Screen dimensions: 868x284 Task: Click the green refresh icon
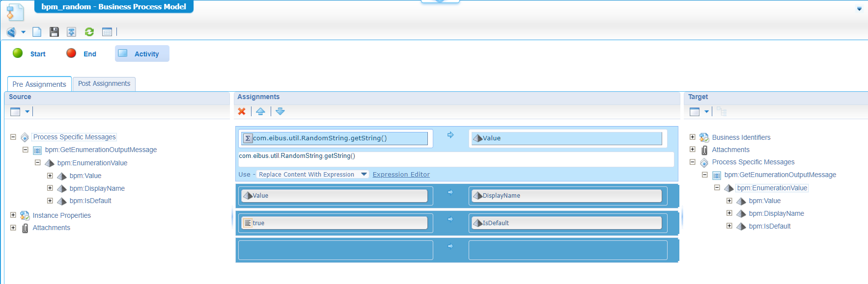[89, 32]
